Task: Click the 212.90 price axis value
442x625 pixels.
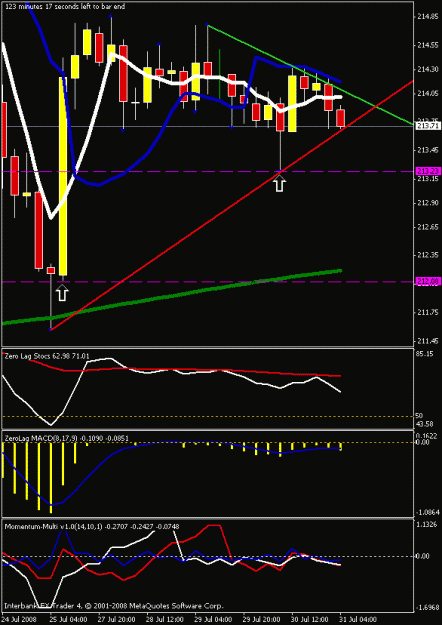Action: 428,203
